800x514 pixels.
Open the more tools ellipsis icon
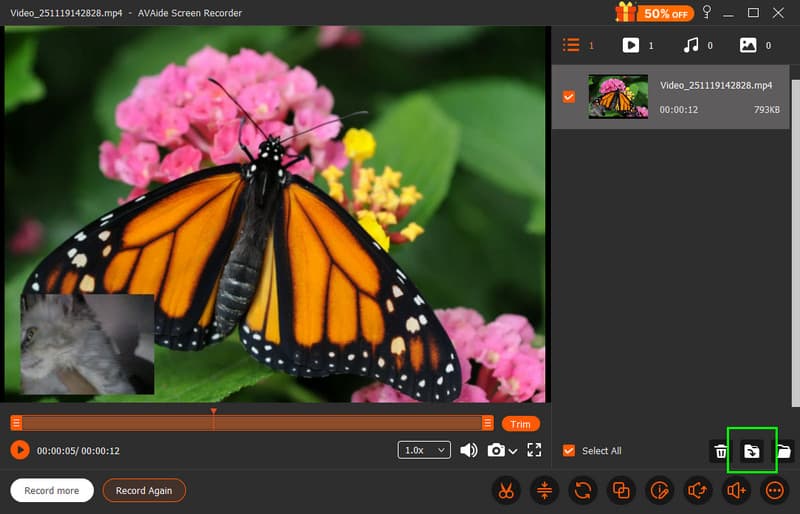pos(774,490)
